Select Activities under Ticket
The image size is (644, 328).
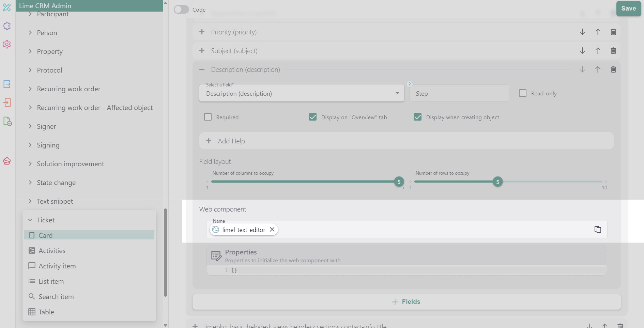[x=52, y=251]
